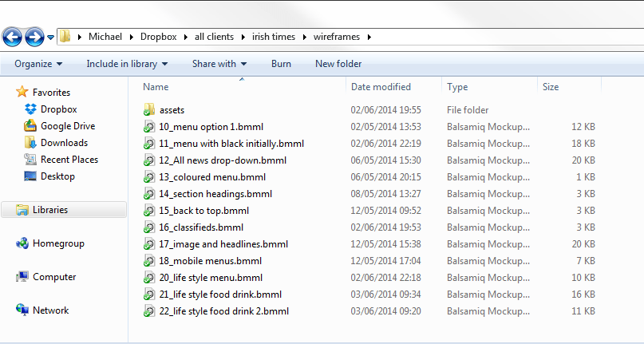Sort files by the Size column header
This screenshot has width=644, height=344.
(551, 87)
